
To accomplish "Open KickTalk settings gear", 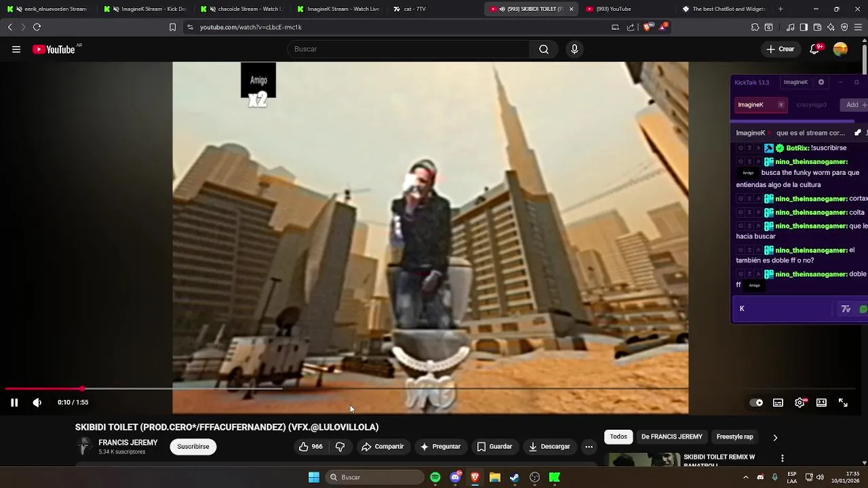I will click(x=821, y=82).
